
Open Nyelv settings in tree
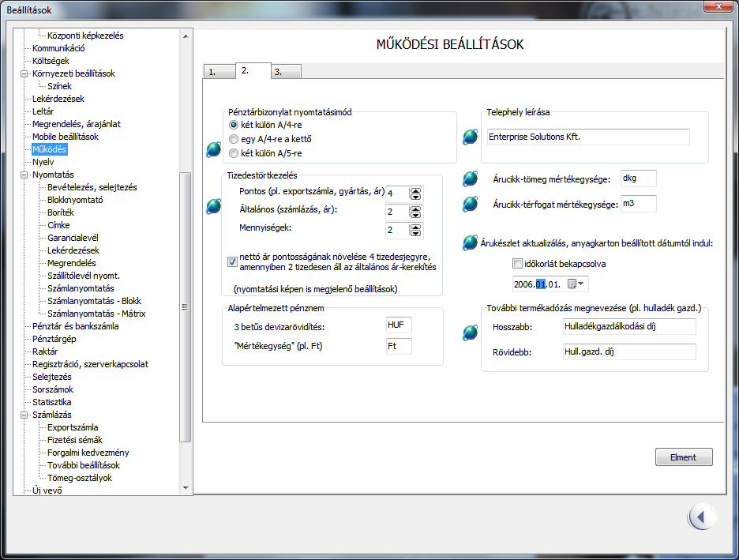coord(43,162)
